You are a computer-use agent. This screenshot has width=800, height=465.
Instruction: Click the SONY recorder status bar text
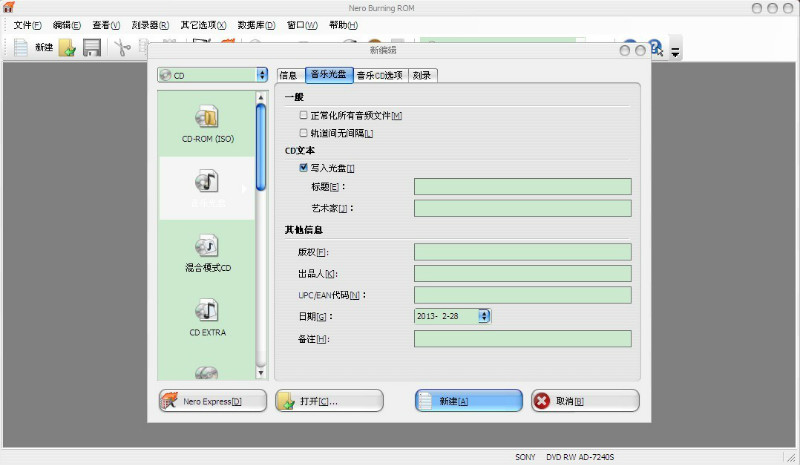click(x=525, y=457)
